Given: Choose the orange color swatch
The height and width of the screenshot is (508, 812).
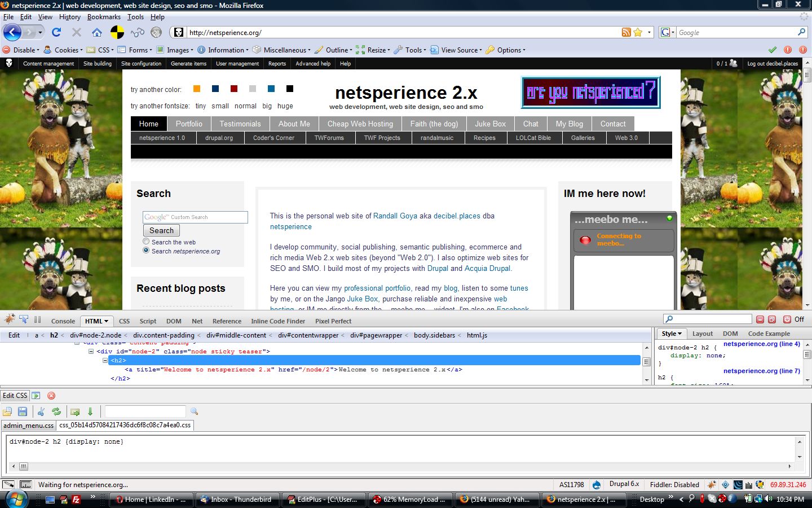Looking at the screenshot, I should [x=197, y=89].
